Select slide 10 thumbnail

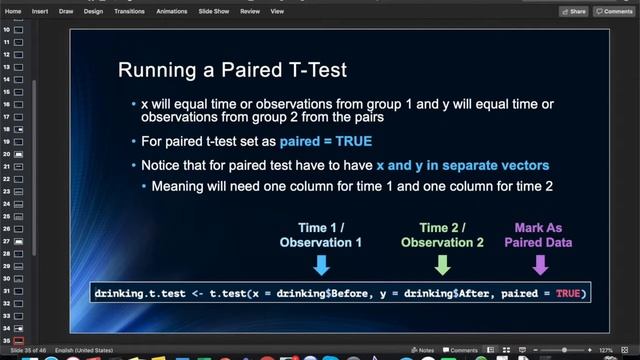18,30
